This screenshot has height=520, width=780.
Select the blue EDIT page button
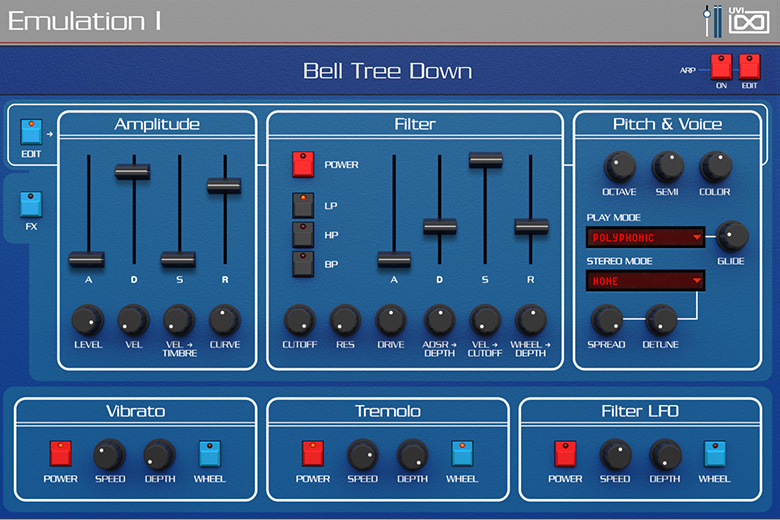(32, 131)
